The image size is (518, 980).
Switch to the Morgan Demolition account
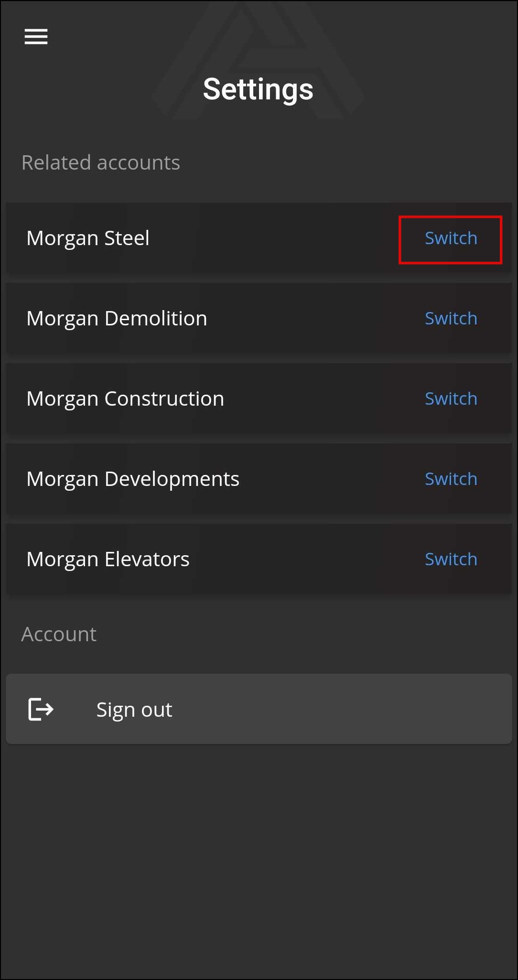point(450,318)
